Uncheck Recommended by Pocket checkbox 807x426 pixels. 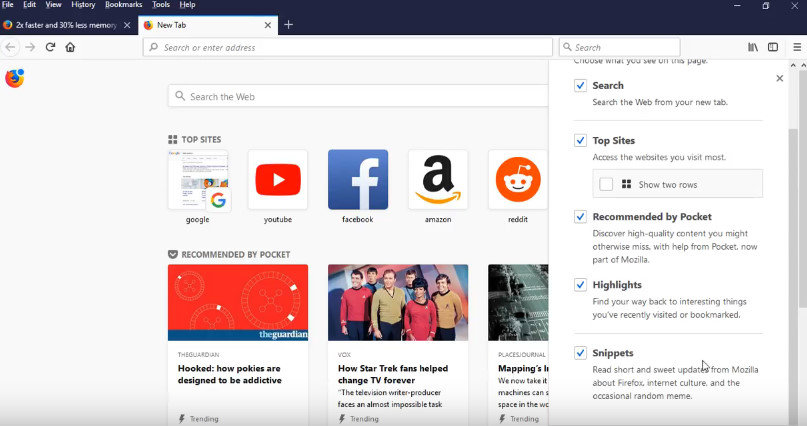click(580, 217)
